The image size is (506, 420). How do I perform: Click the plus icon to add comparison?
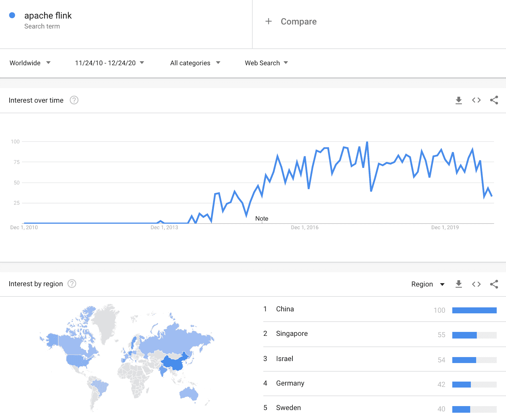pyautogui.click(x=269, y=22)
